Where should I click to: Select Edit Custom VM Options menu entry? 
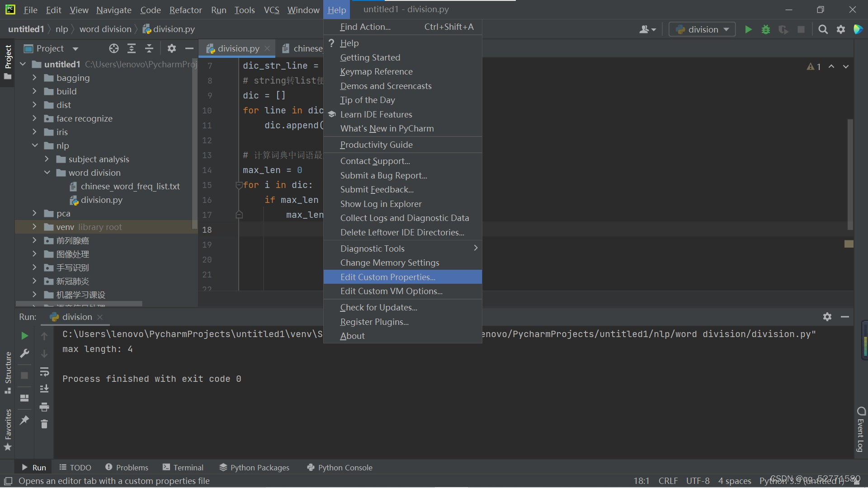coord(391,291)
